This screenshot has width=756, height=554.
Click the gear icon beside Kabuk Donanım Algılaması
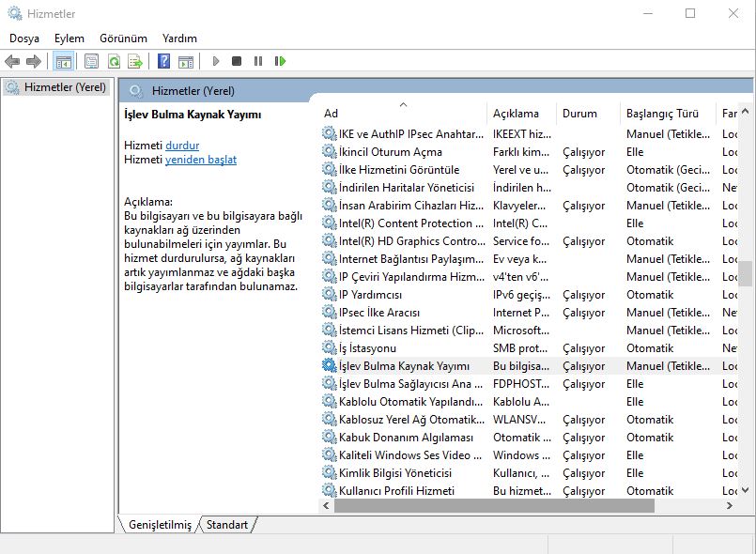pos(330,437)
